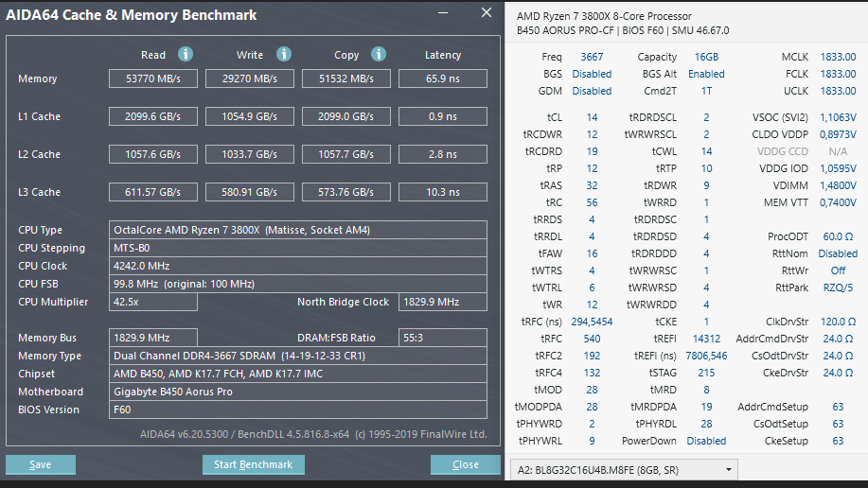This screenshot has width=868, height=488.
Task: Click the RttNom value Disabled
Action: (838, 253)
